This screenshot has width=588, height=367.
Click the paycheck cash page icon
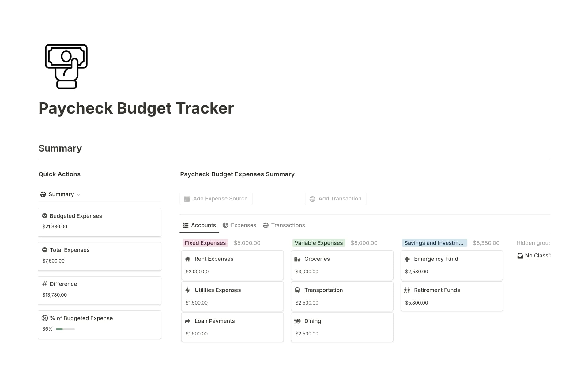[x=66, y=66]
